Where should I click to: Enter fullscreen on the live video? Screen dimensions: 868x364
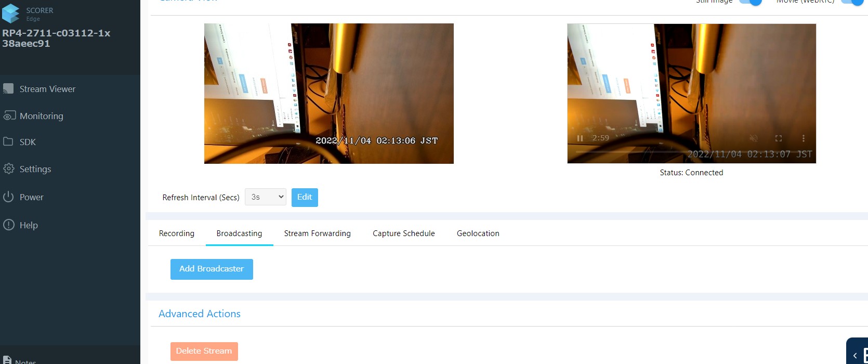pos(778,138)
